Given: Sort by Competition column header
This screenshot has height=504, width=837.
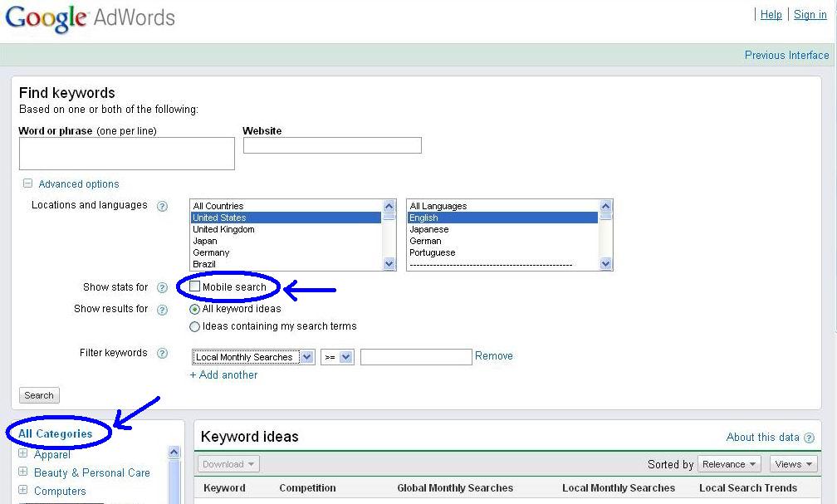Looking at the screenshot, I should pyautogui.click(x=307, y=487).
